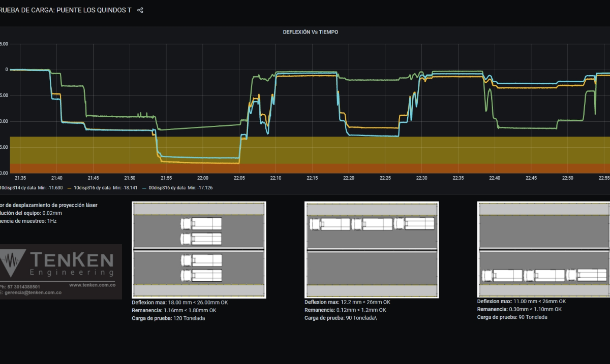
Task: Click the 22:10 time axis label
Action: (276, 178)
